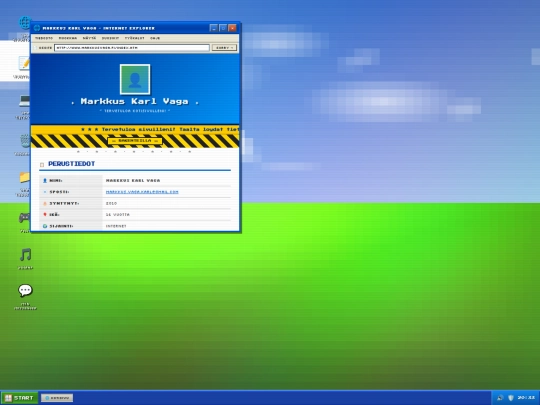Image resolution: width=540 pixels, height=405 pixels.
Task: Click the Syntynyt value 2010
Action: click(111, 203)
